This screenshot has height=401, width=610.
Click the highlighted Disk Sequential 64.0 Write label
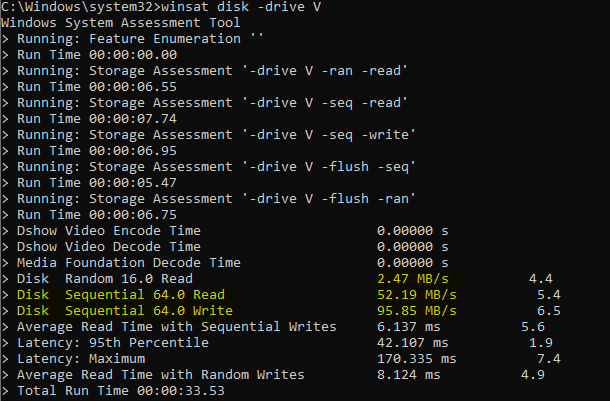[125, 311]
